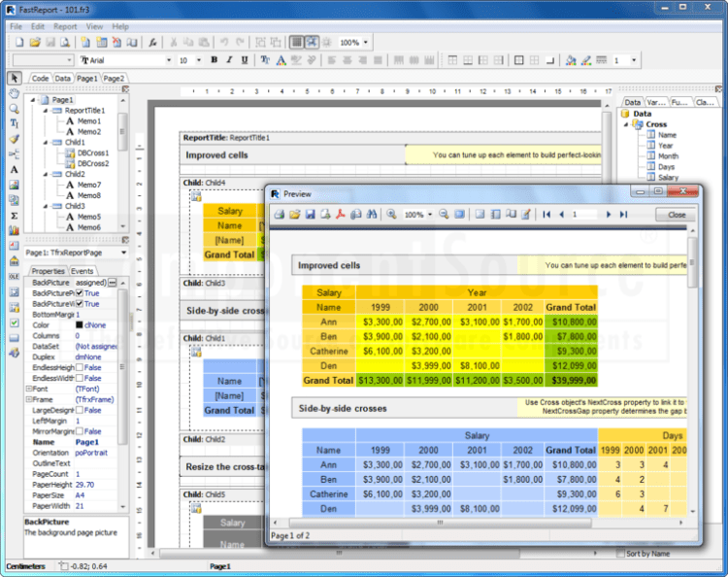Switch to the Data tab in designer
The image size is (728, 577).
[x=63, y=78]
